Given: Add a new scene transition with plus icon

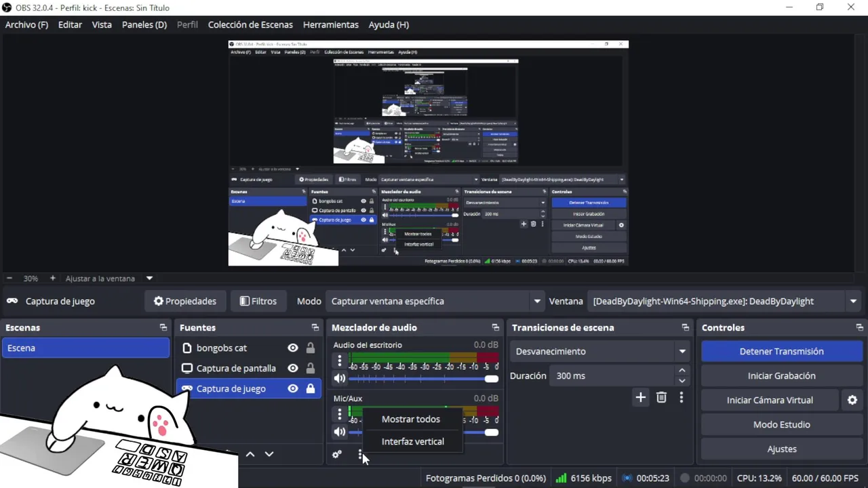Looking at the screenshot, I should click(640, 397).
